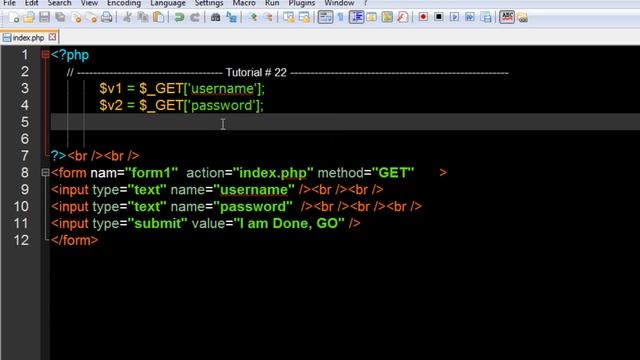Screen dimensions: 640x360
Task: Click the "form1" attribute value
Action: [x=152, y=173]
